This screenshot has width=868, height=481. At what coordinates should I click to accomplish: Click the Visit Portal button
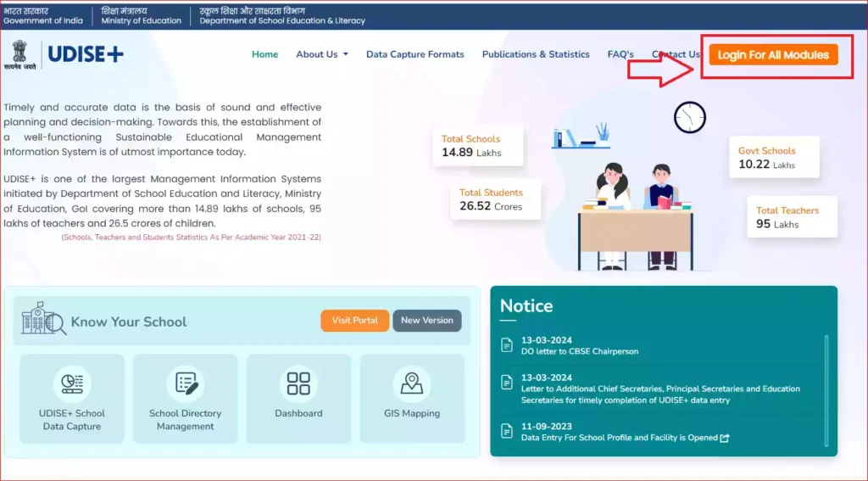pyautogui.click(x=355, y=321)
